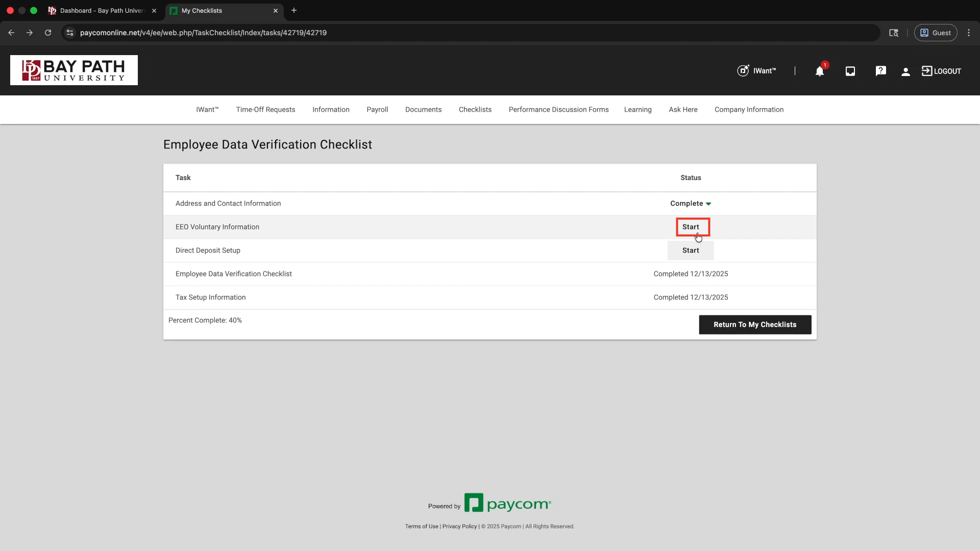Start the EEO Voluntary Information task
The image size is (980, 551).
click(691, 227)
